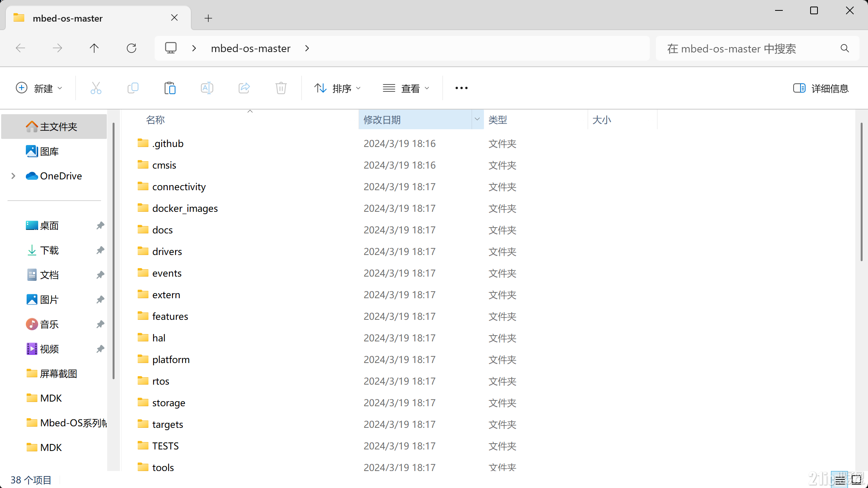Click the search magnifier icon

pyautogui.click(x=845, y=48)
